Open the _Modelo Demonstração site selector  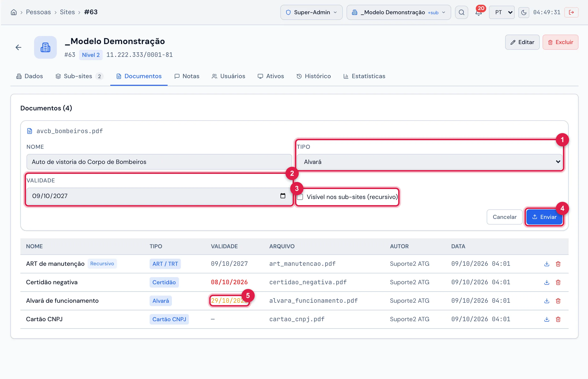click(x=399, y=12)
